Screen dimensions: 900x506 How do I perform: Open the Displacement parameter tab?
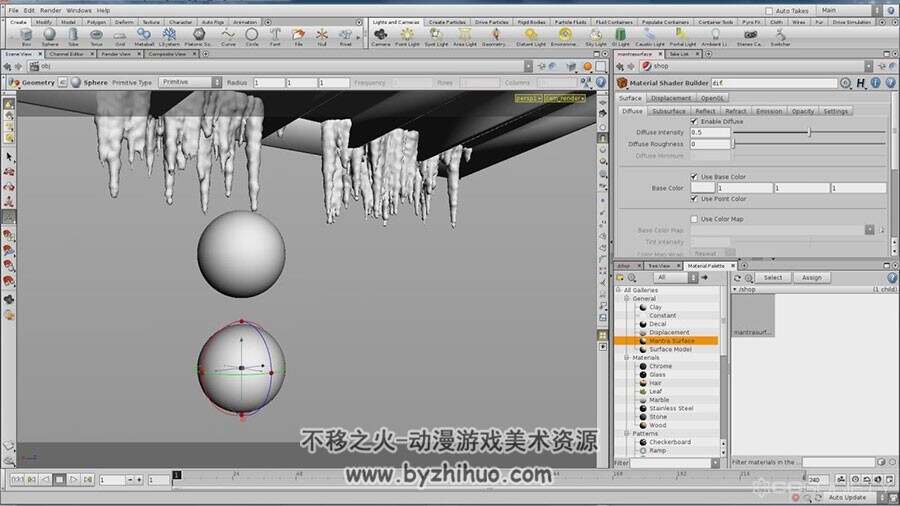[x=671, y=98]
